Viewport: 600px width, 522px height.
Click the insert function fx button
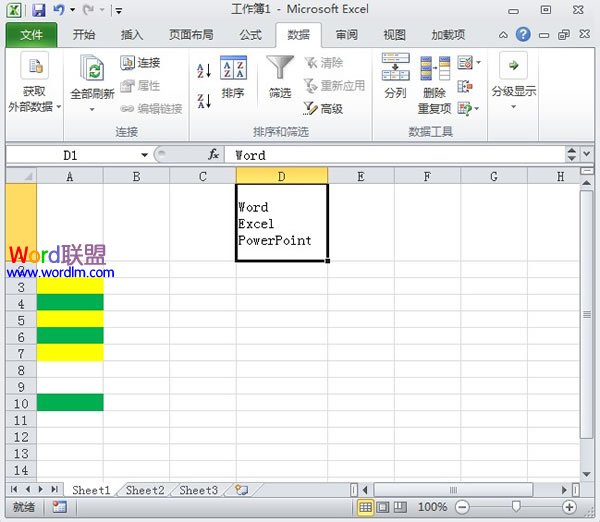click(214, 155)
